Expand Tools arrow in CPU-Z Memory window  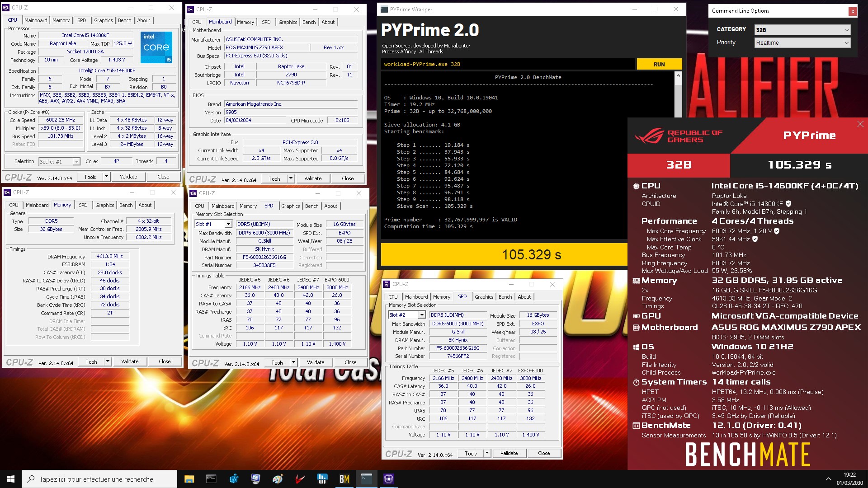point(108,361)
